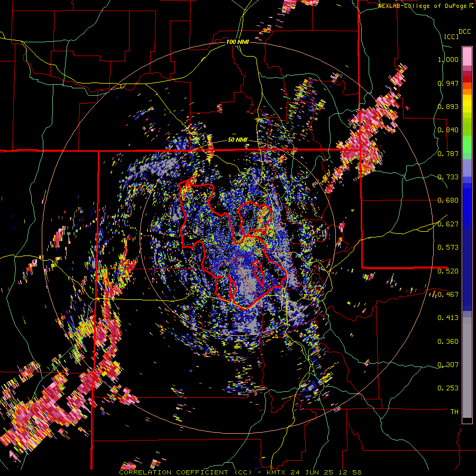Click the TH label on the scale
Viewport: 476px width, 476px height.
tap(454, 412)
